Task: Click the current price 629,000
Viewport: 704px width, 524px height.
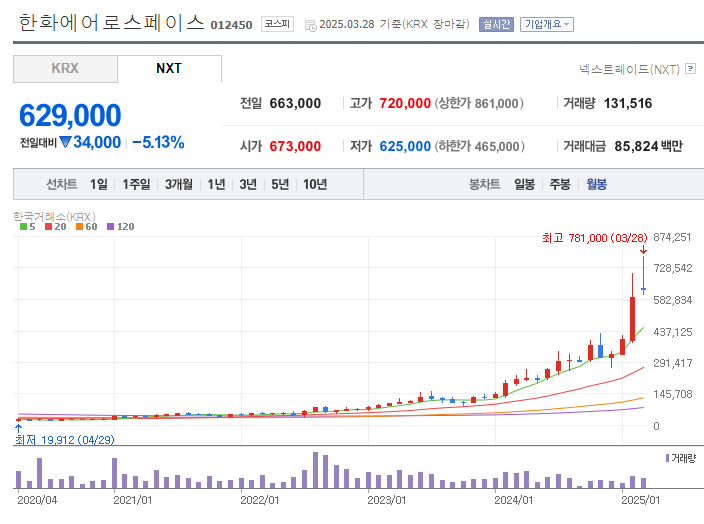Action: [70, 115]
